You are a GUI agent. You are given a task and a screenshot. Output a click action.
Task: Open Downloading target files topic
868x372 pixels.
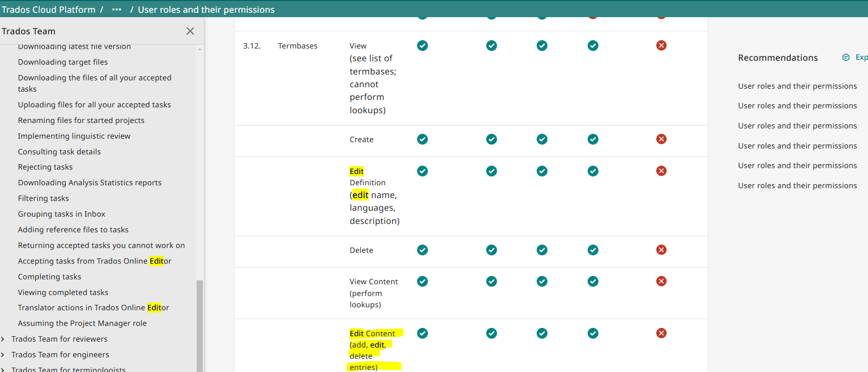tap(63, 62)
